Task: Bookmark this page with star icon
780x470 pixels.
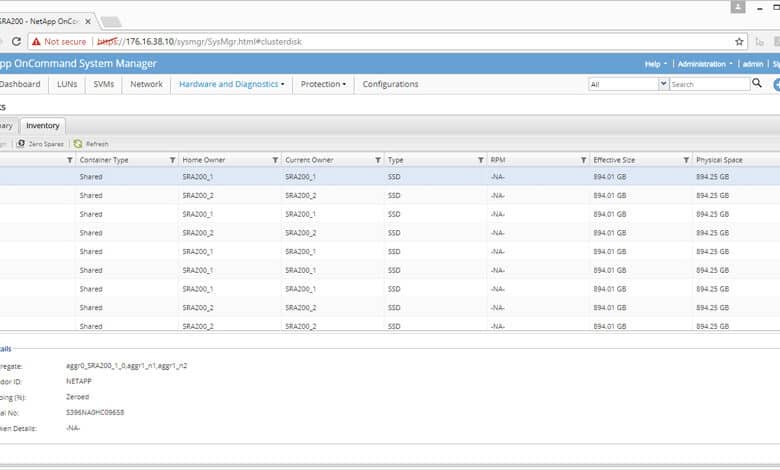Action: (739, 42)
